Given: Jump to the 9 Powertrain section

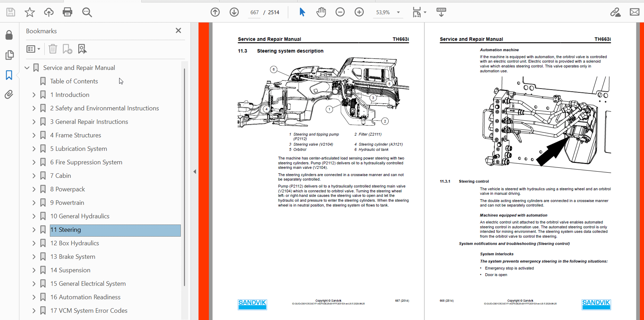Looking at the screenshot, I should coord(67,203).
